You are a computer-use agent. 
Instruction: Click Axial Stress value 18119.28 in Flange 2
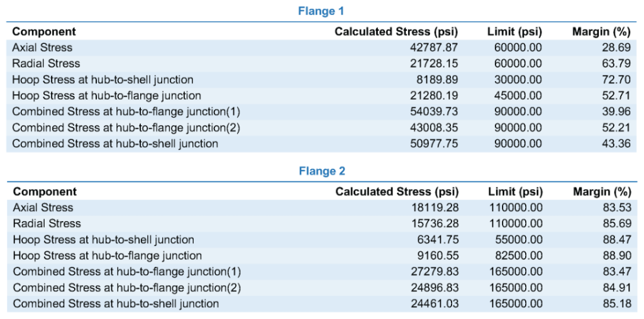pos(435,207)
